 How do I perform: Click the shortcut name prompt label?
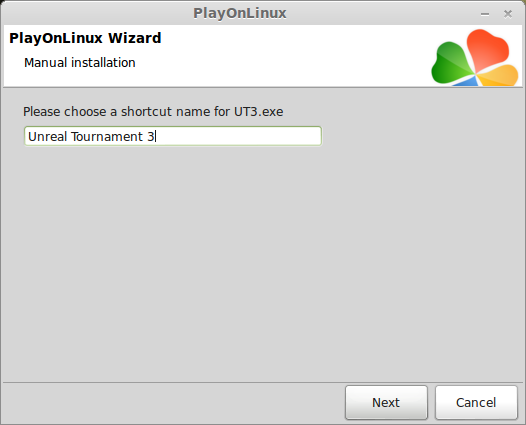pos(153,112)
